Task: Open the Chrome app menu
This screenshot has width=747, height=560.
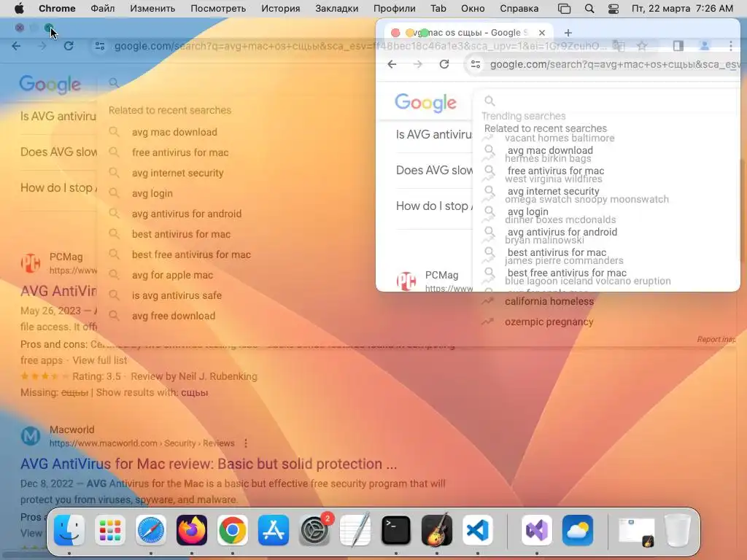Action: 57,9
